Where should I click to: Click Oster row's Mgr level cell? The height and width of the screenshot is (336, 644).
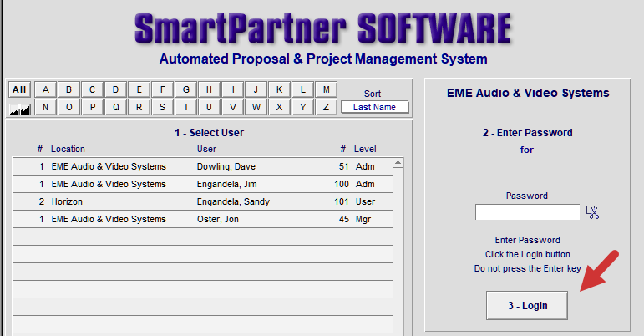click(x=363, y=219)
